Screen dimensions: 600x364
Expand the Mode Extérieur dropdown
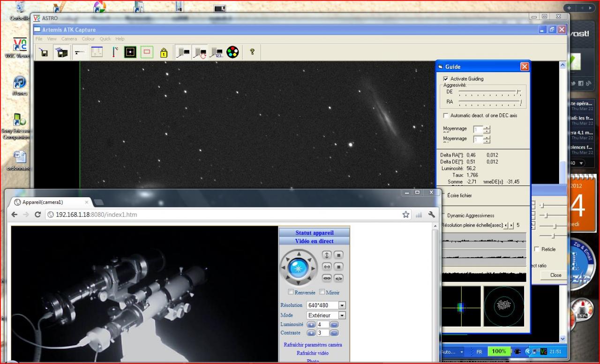point(342,316)
